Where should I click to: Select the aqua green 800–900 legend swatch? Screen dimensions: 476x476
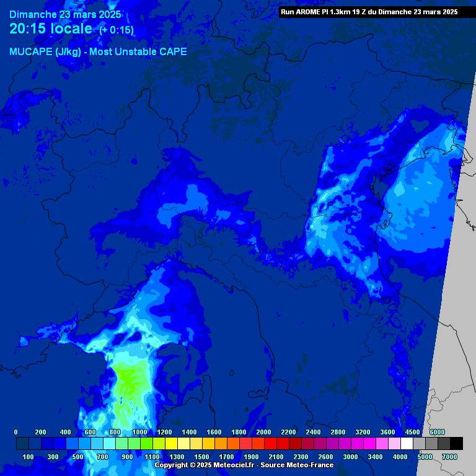pyautogui.click(x=121, y=444)
